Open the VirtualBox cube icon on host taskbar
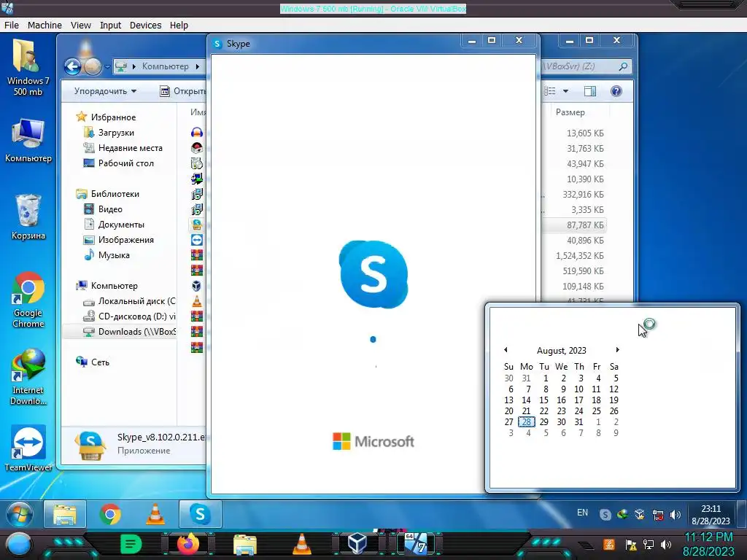The image size is (747, 560). point(357,543)
